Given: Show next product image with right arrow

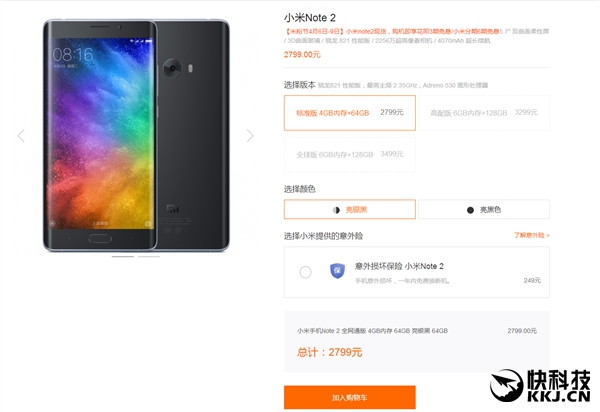Looking at the screenshot, I should point(250,135).
